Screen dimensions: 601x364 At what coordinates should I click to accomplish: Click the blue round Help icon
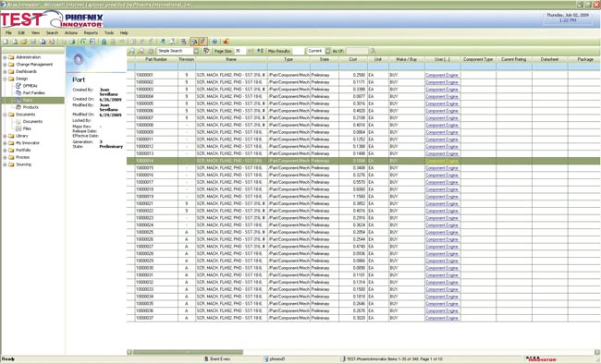coord(215,42)
